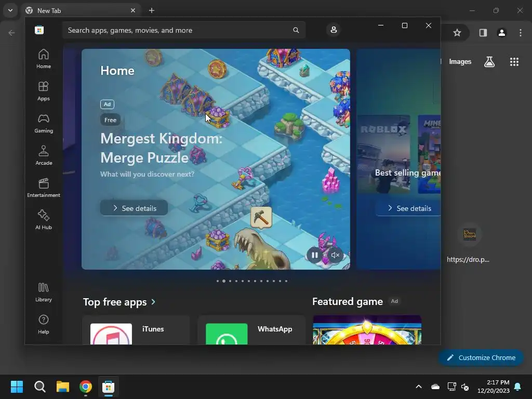Open Google apps grid in Chrome
The width and height of the screenshot is (532, 399).
click(514, 62)
